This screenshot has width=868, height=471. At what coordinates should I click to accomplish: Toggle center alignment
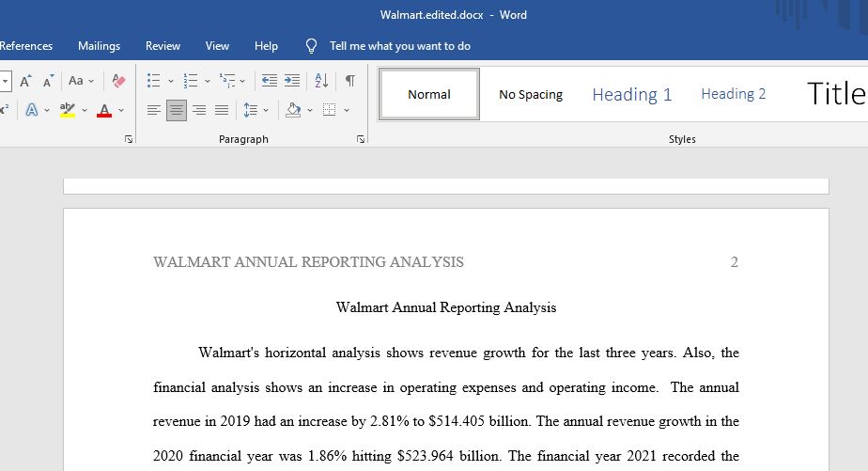(177, 110)
